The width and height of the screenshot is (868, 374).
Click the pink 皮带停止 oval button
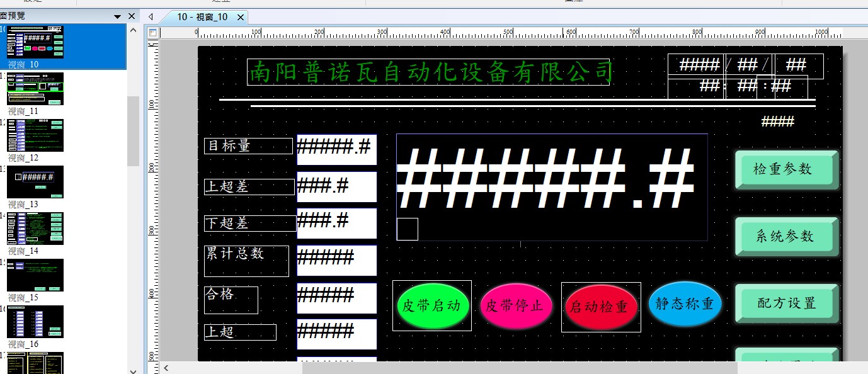(x=516, y=306)
